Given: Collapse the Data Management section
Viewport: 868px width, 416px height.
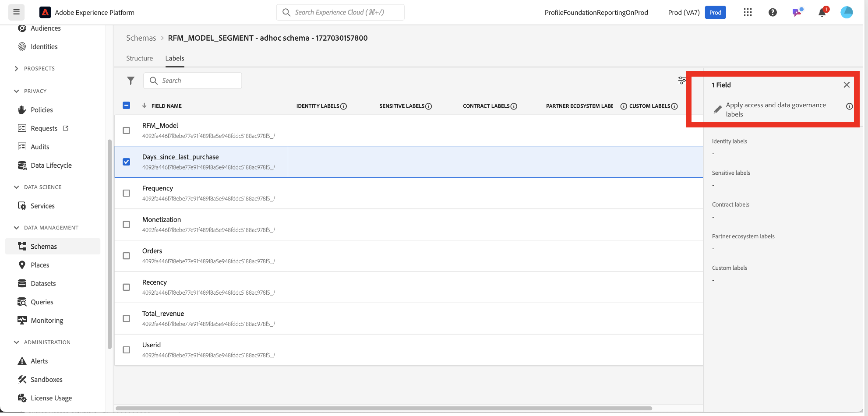Looking at the screenshot, I should point(17,228).
